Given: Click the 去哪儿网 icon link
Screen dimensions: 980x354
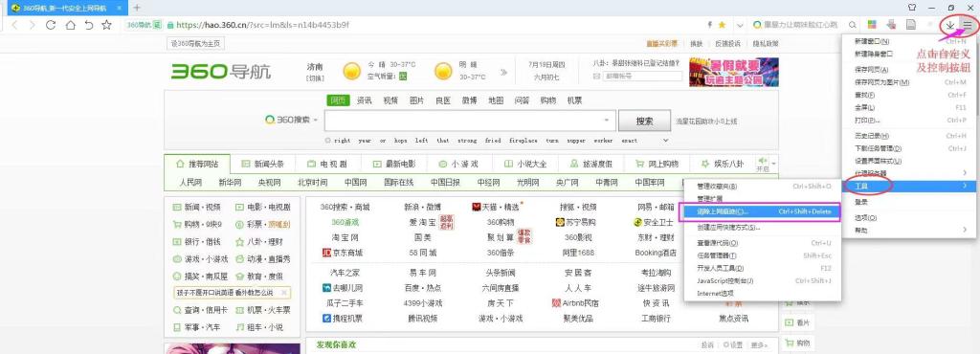Looking at the screenshot, I should tap(326, 288).
